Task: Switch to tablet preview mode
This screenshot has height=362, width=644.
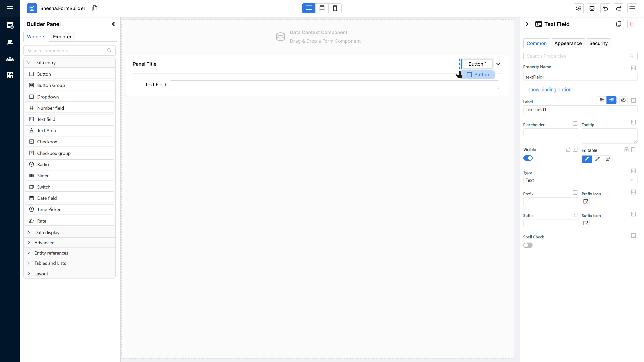Action: (322, 8)
